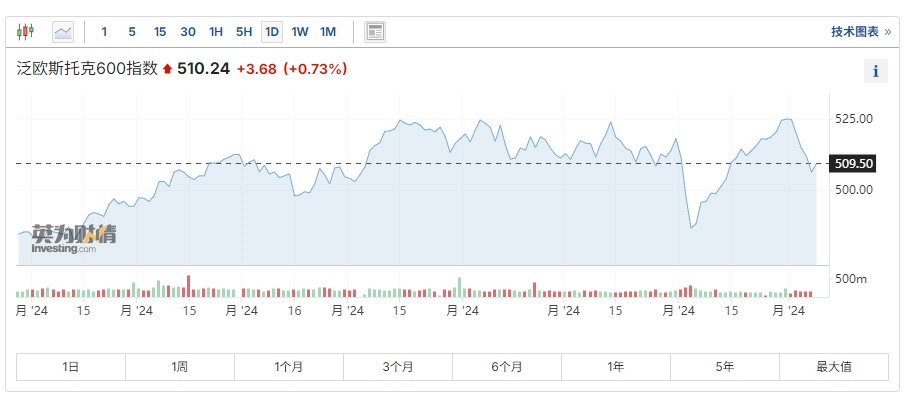Image resolution: width=915 pixels, height=406 pixels.
Task: Open the news overlay icon
Action: 375,32
